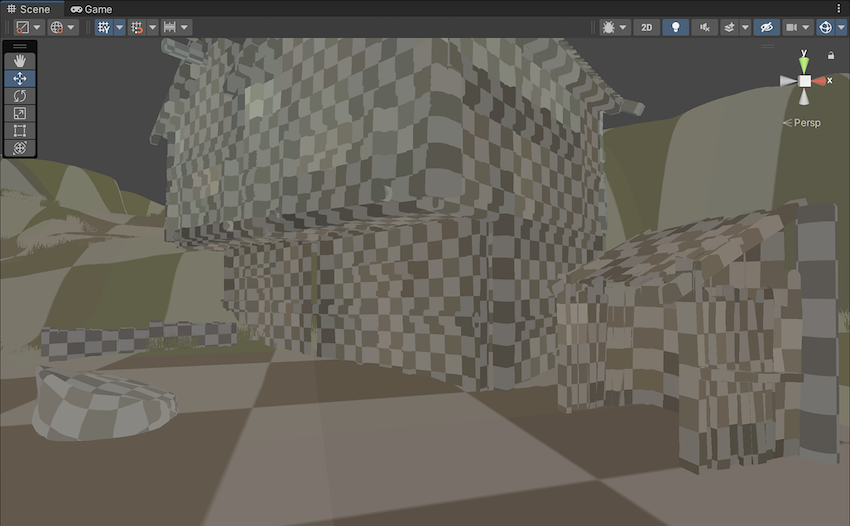Toggle hidden objects scene visibility

[x=766, y=28]
